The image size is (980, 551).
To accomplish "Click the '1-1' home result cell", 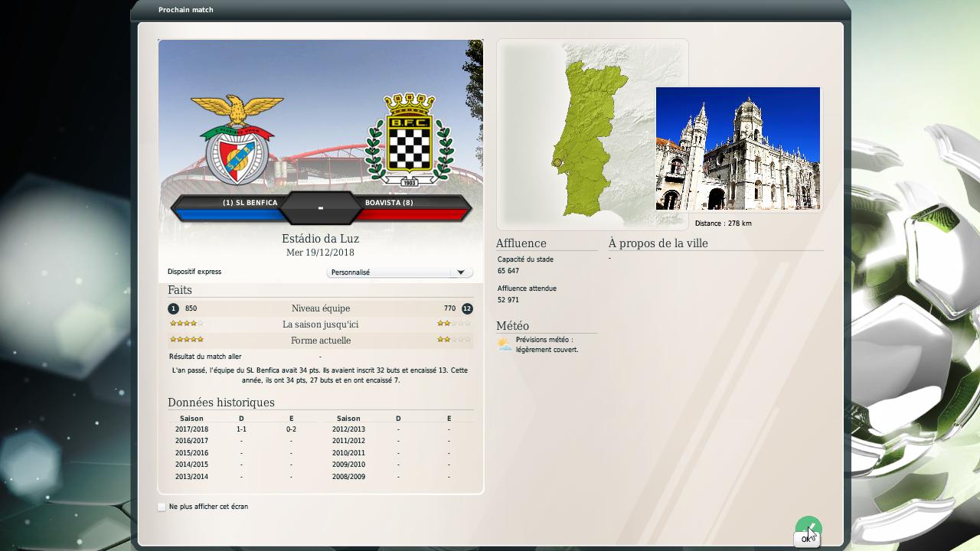I will click(x=241, y=429).
